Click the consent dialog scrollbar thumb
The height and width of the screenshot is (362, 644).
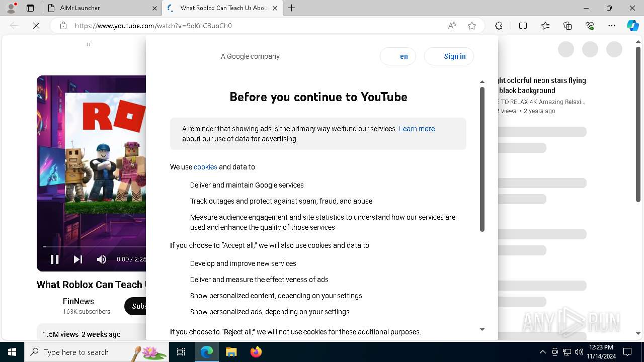pos(482,159)
